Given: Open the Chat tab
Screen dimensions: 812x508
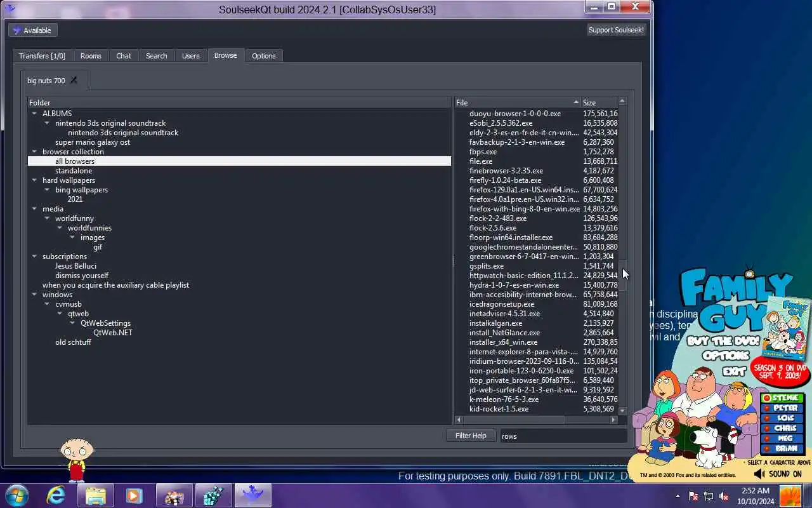Looking at the screenshot, I should tap(124, 56).
